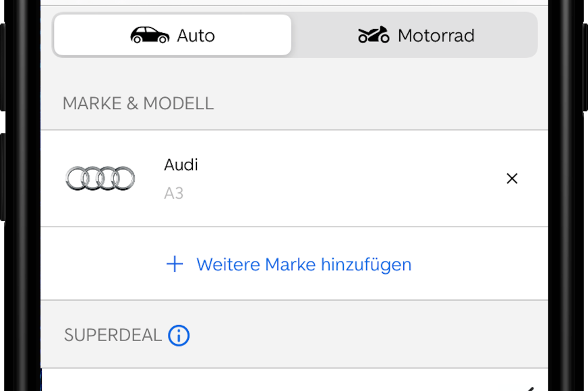Click the SUPERDEAL section heading

click(x=113, y=335)
